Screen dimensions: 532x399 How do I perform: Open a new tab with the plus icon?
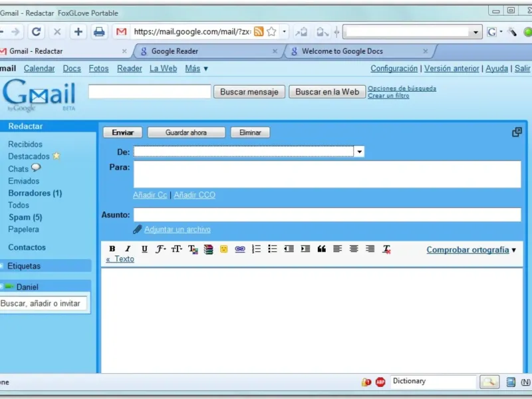click(78, 32)
